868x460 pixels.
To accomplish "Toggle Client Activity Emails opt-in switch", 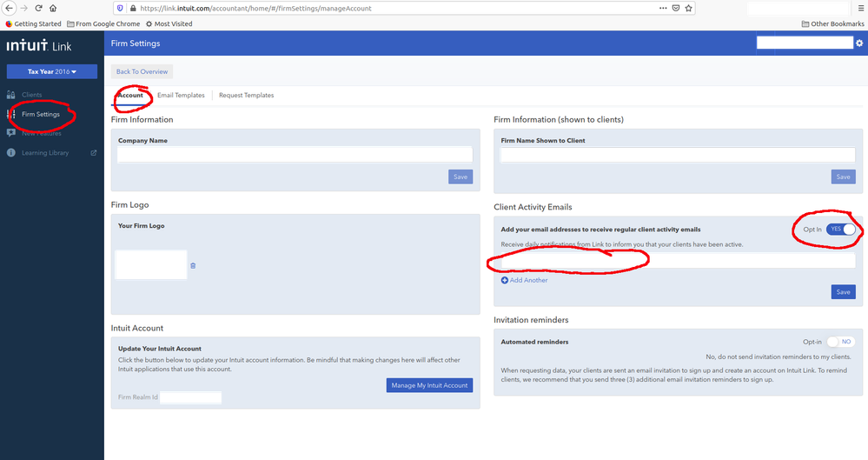I will coord(841,229).
